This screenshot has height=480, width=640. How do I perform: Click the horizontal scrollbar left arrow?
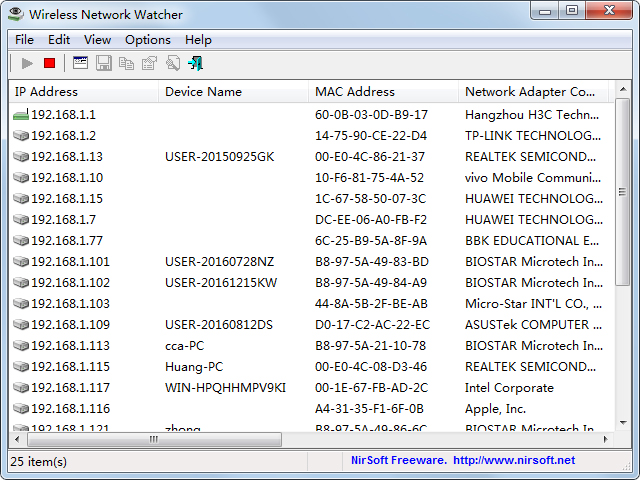[17, 439]
